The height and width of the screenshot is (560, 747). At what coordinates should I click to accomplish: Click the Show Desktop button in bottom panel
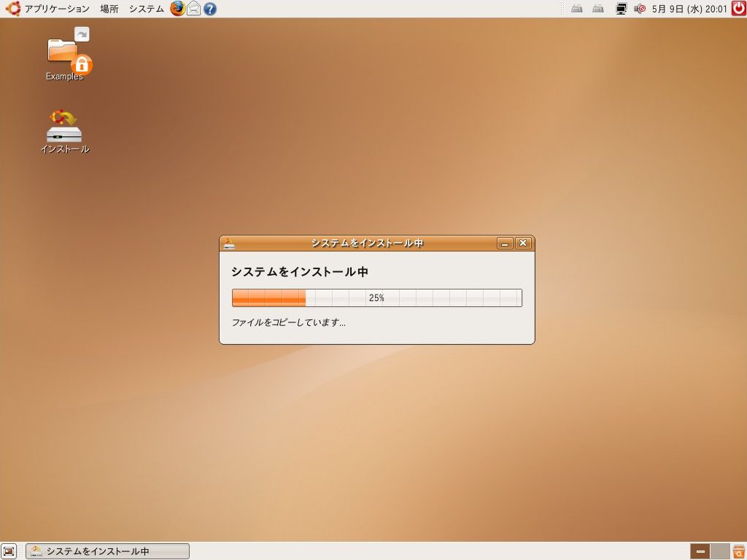coord(9,551)
